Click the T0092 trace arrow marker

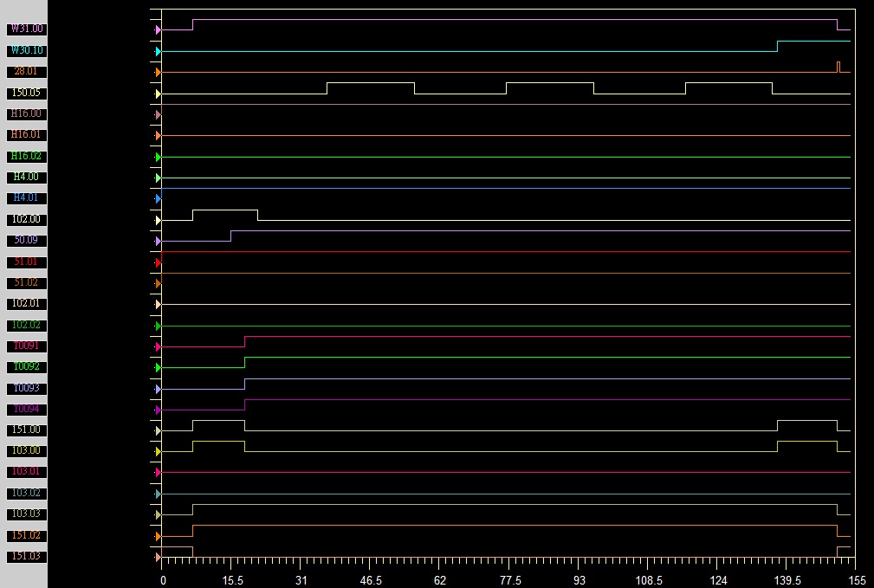[158, 367]
